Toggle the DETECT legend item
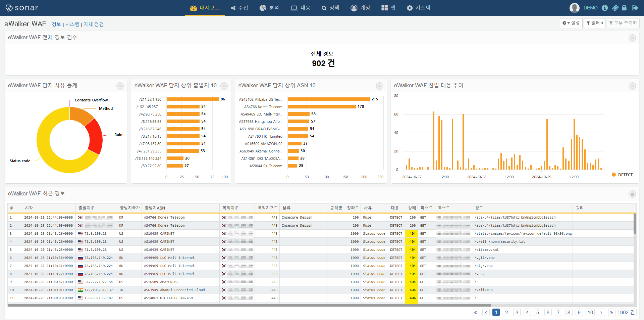Screen dimensions: 644x320 622,175
